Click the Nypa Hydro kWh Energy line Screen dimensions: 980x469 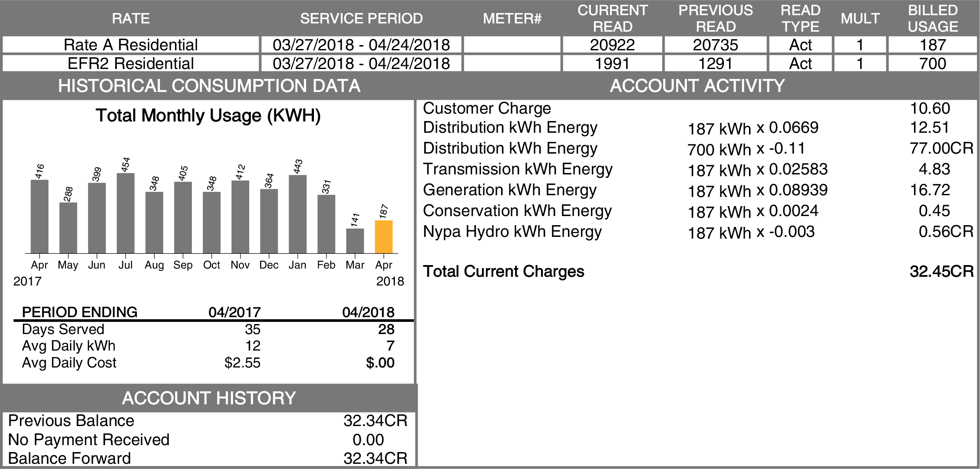(512, 232)
